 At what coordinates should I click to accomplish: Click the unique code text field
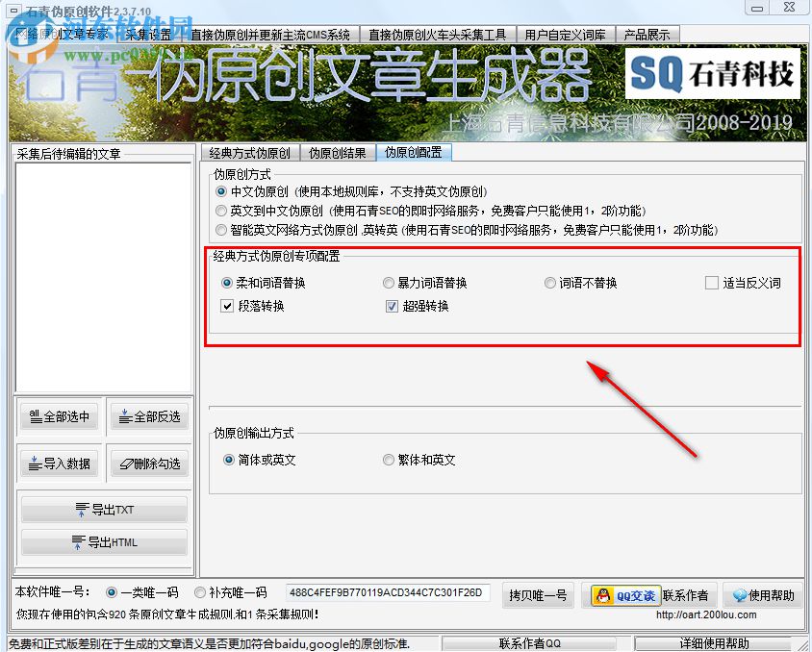click(388, 592)
